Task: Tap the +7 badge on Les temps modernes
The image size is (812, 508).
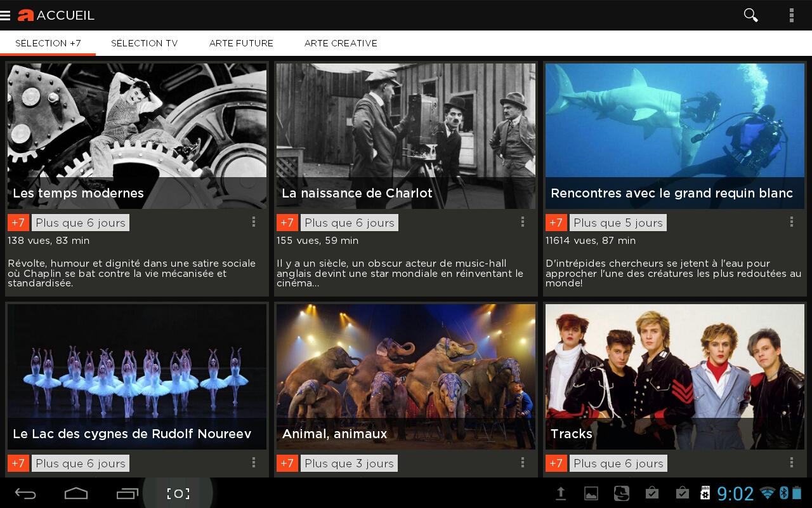Action: click(x=18, y=223)
